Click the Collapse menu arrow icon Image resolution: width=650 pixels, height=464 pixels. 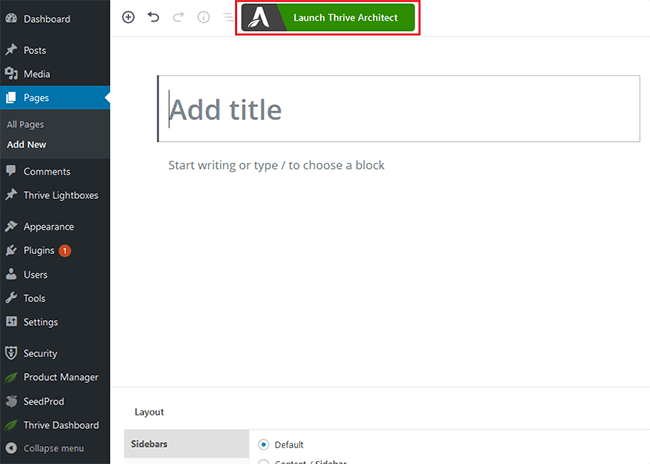(11, 448)
